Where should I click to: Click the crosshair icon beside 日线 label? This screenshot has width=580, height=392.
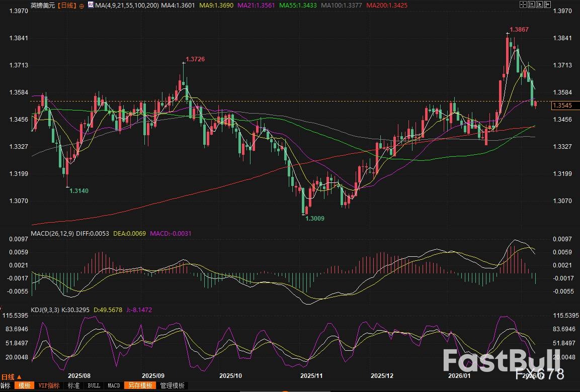tap(81, 6)
